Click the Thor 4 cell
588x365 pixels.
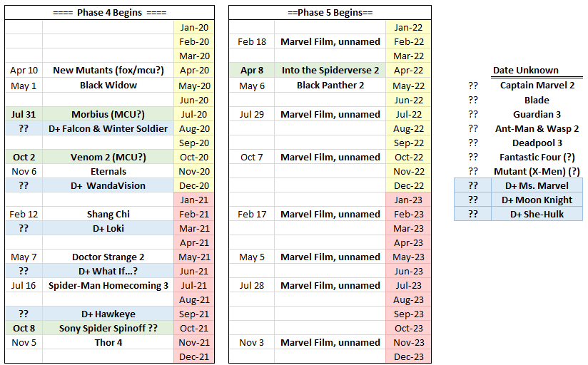point(108,342)
